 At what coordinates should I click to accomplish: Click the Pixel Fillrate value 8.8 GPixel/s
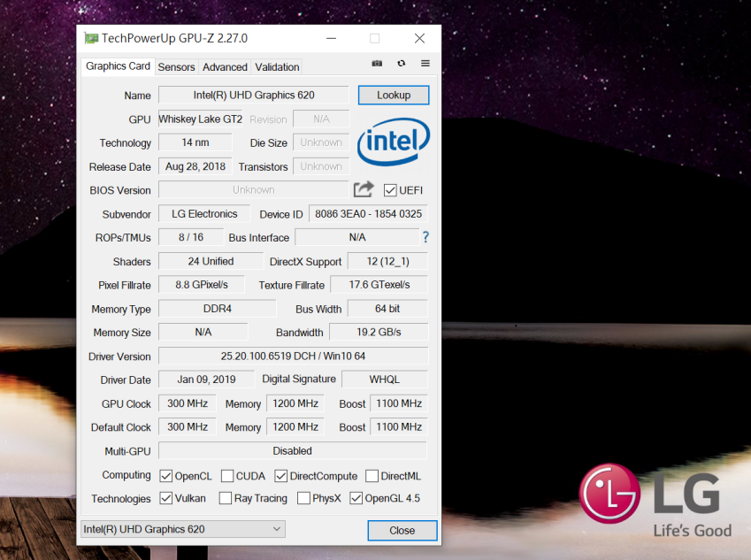pyautogui.click(x=201, y=285)
